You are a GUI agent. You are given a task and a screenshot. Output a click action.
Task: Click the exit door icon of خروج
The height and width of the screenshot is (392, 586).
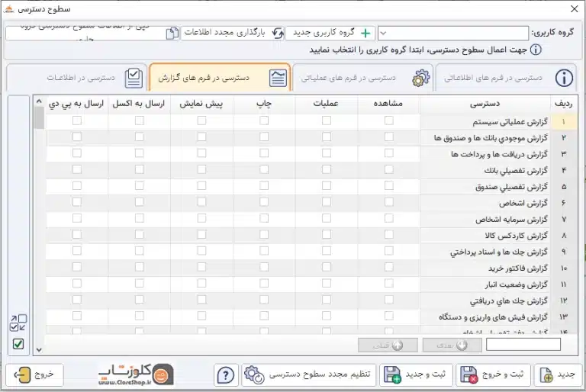(x=22, y=374)
